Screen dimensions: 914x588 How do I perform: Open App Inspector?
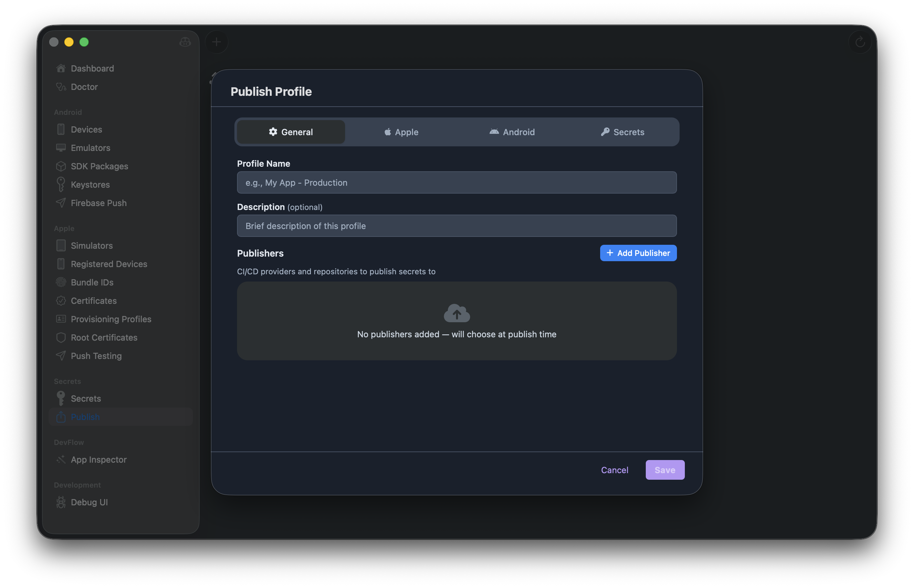pyautogui.click(x=121, y=459)
